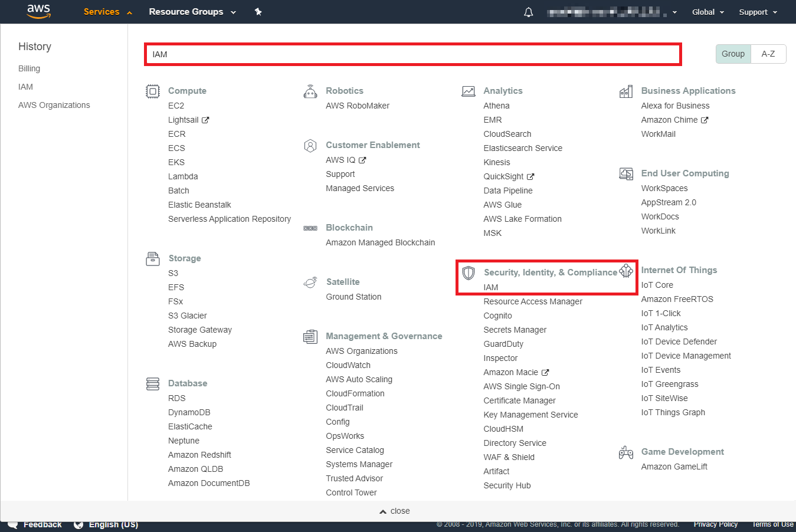This screenshot has width=796, height=532.
Task: Open Amazon Managed Blockchain
Action: (x=381, y=242)
